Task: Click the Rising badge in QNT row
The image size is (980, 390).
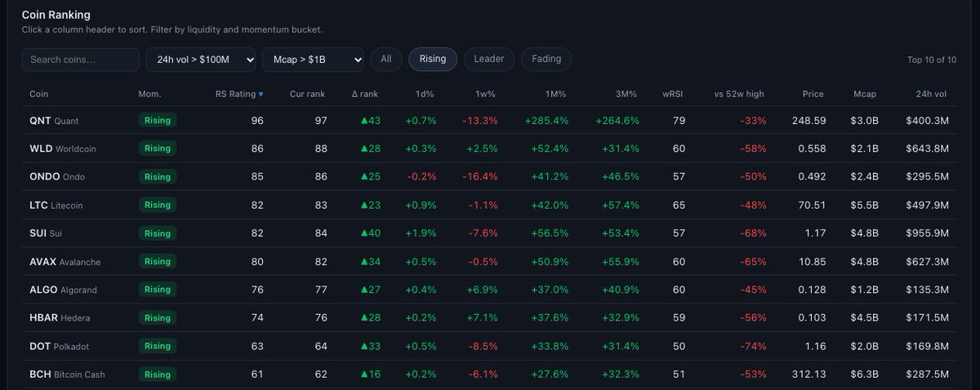Action: click(158, 120)
